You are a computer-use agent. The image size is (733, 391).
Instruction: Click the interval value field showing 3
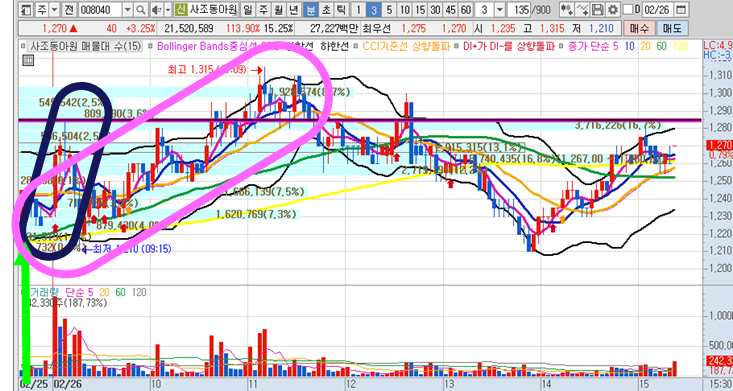tap(485, 9)
